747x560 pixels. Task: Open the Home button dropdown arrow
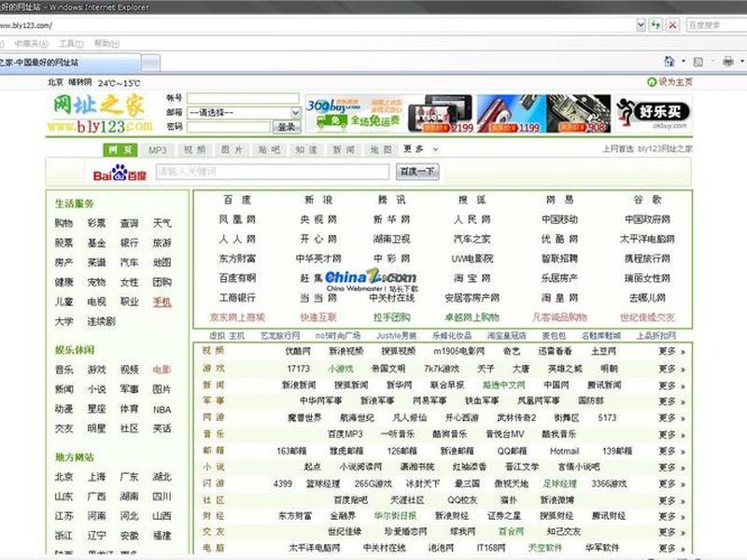point(684,62)
